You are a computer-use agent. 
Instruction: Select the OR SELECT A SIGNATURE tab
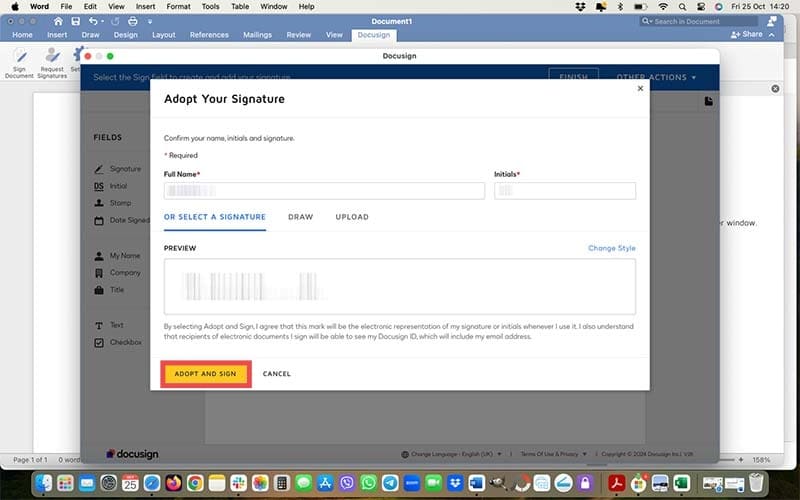tap(215, 217)
